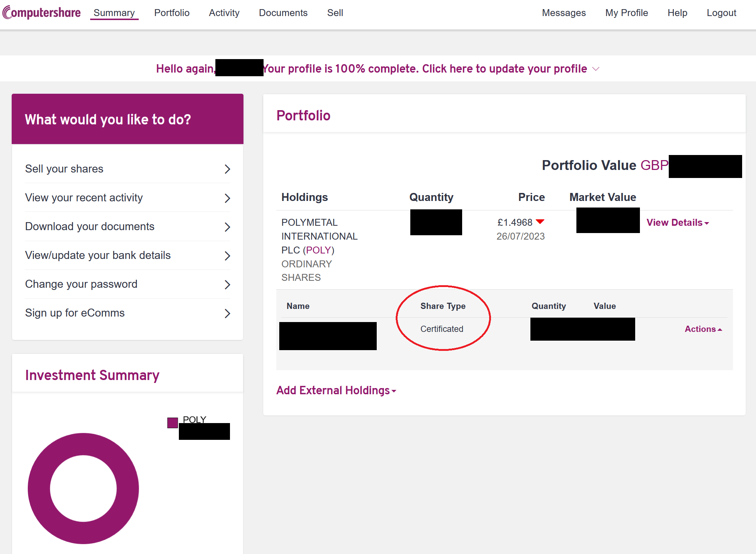Click the red price-down arrow indicator

click(540, 222)
